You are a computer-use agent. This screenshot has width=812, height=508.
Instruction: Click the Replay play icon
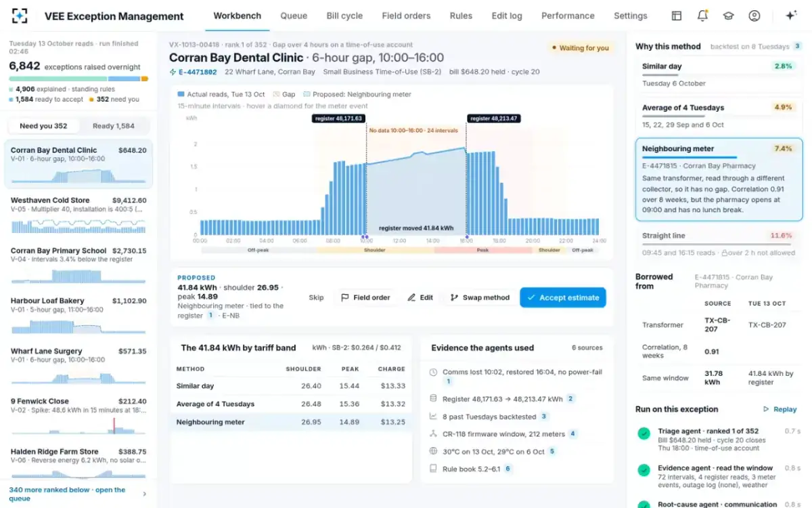pos(766,409)
